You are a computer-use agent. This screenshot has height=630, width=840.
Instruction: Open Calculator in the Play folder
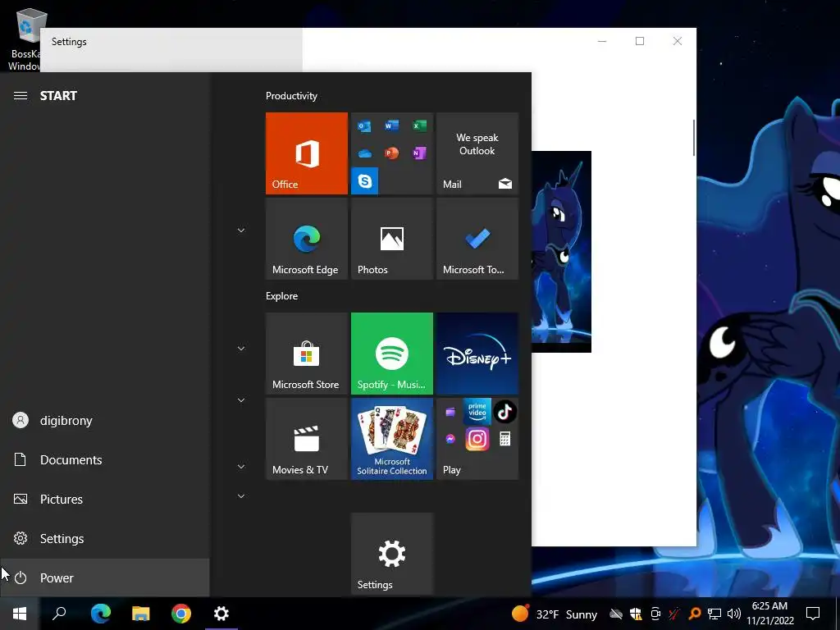[504, 440]
